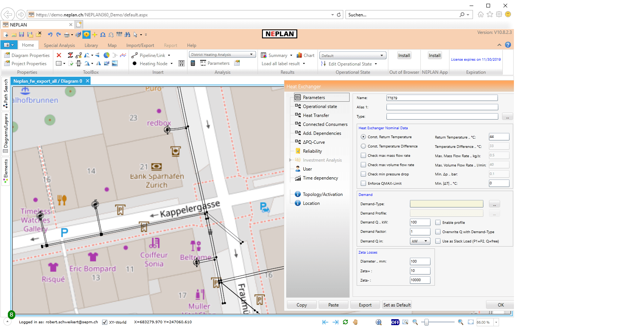The height and width of the screenshot is (327, 644).
Task: Select Const. Temperature Difference radio button
Action: click(363, 146)
